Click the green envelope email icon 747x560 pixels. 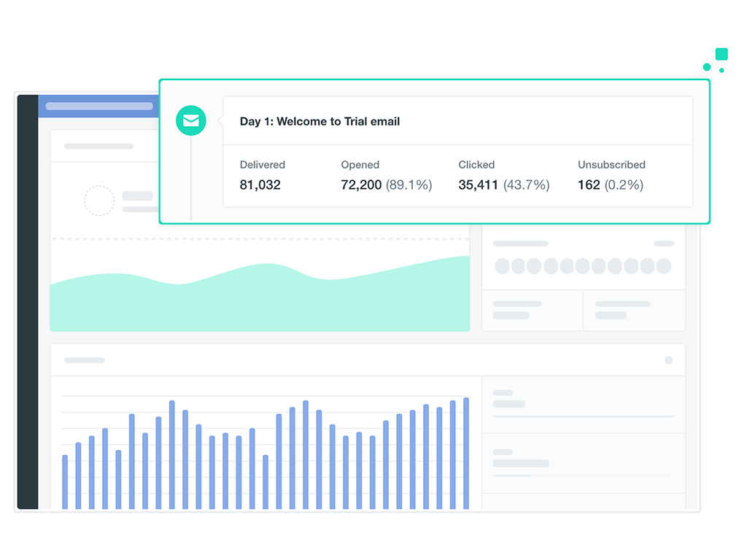[191, 121]
